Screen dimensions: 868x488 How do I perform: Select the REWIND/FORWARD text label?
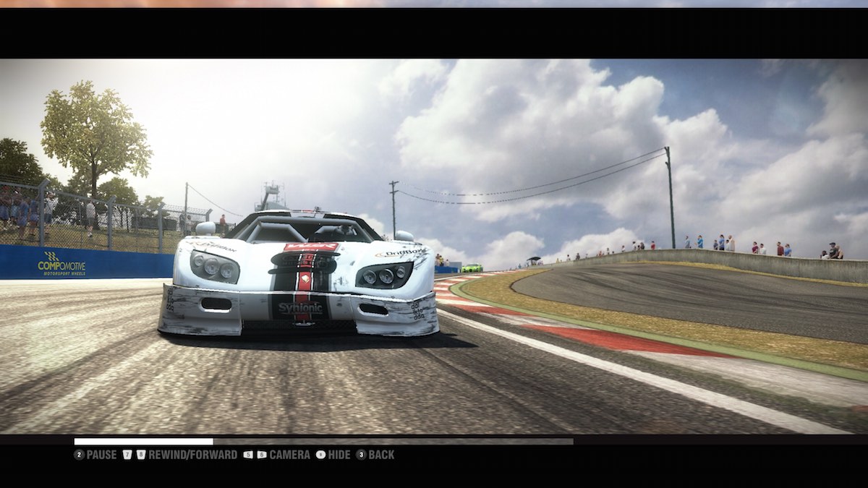[x=192, y=455]
